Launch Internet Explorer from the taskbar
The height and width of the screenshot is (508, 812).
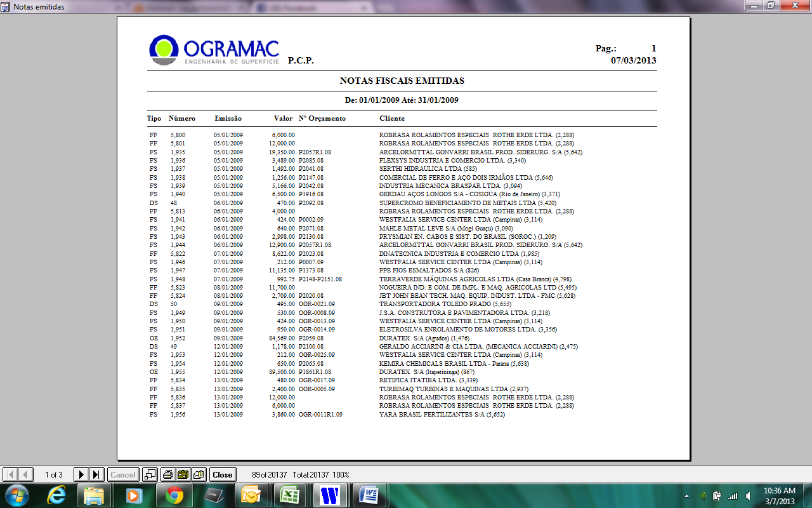[x=56, y=495]
